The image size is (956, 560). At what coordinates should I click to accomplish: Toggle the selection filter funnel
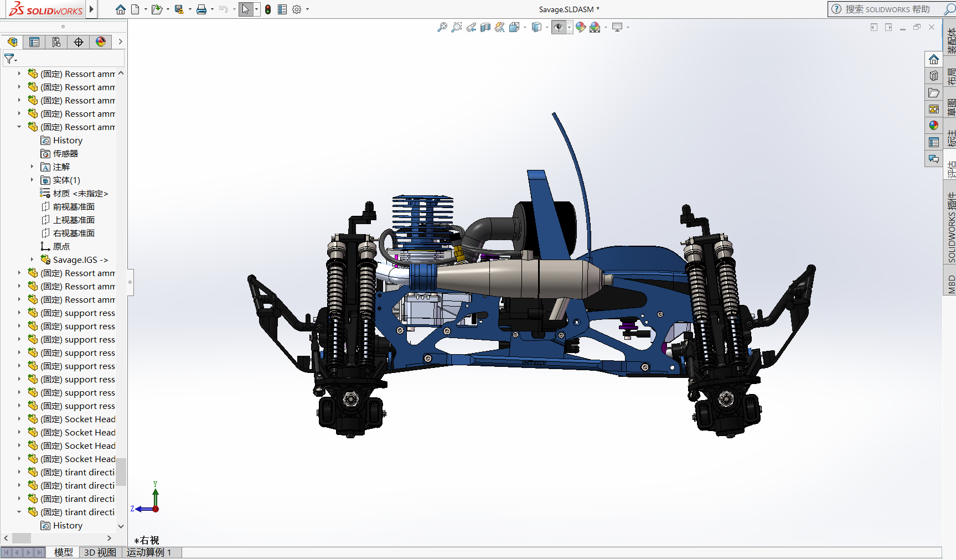(9, 58)
